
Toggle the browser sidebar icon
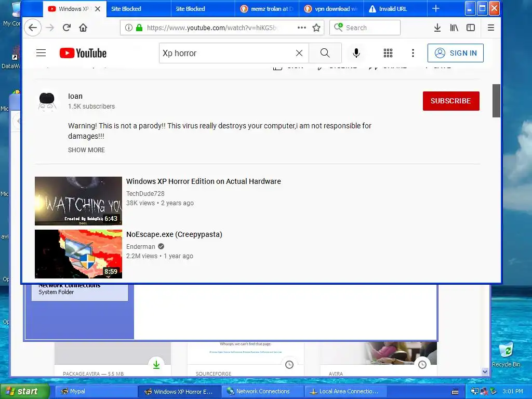(471, 28)
